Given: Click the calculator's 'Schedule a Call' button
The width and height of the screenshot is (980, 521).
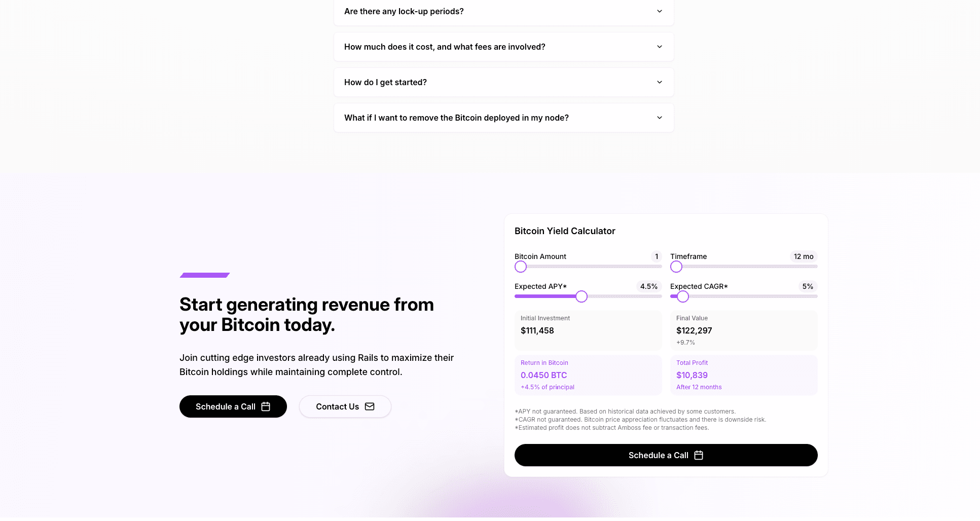Looking at the screenshot, I should click(666, 455).
